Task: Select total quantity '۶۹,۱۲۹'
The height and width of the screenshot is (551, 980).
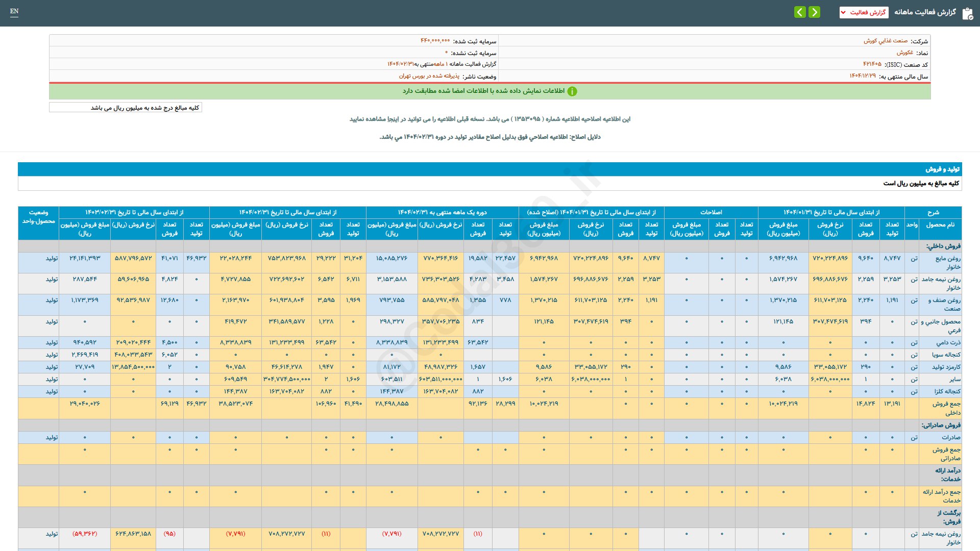Action: 169,404
